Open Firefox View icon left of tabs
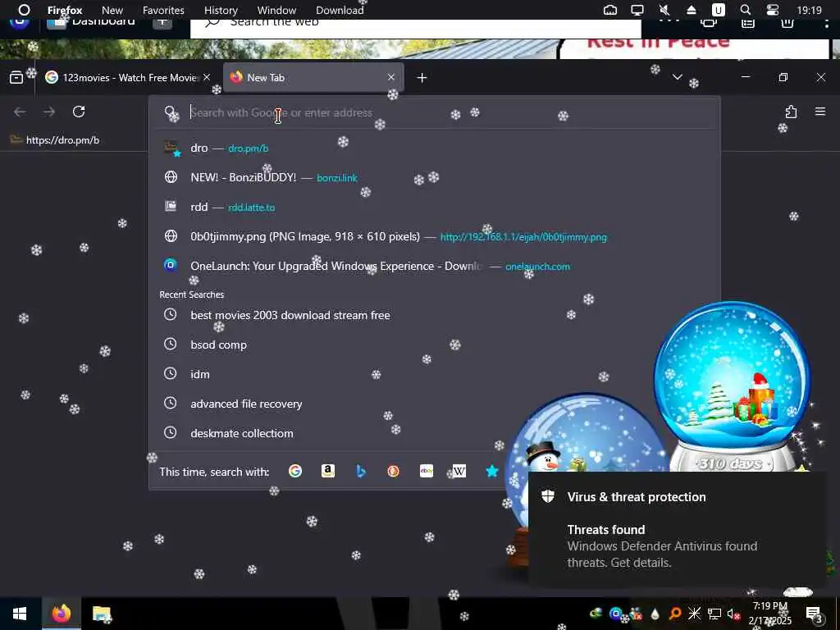The image size is (840, 630). (16, 78)
